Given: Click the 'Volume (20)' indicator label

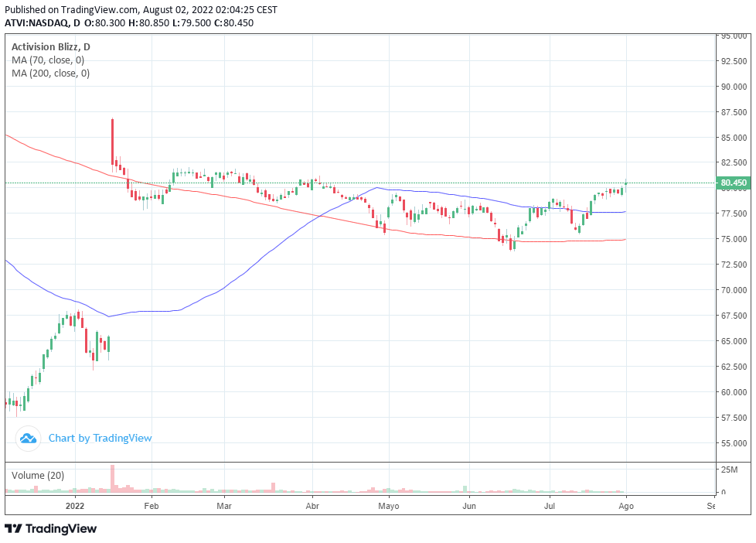Looking at the screenshot, I should coord(38,476).
